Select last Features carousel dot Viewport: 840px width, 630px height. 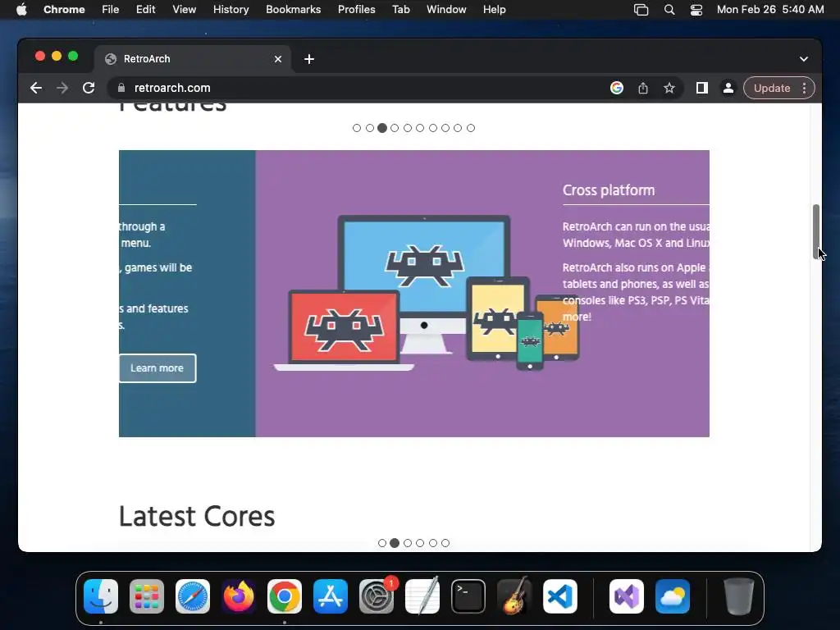[x=470, y=128]
